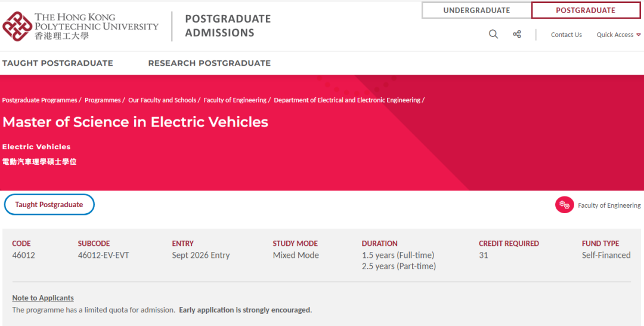
Task: Open the Taught Postgraduate menu
Action: tap(57, 63)
